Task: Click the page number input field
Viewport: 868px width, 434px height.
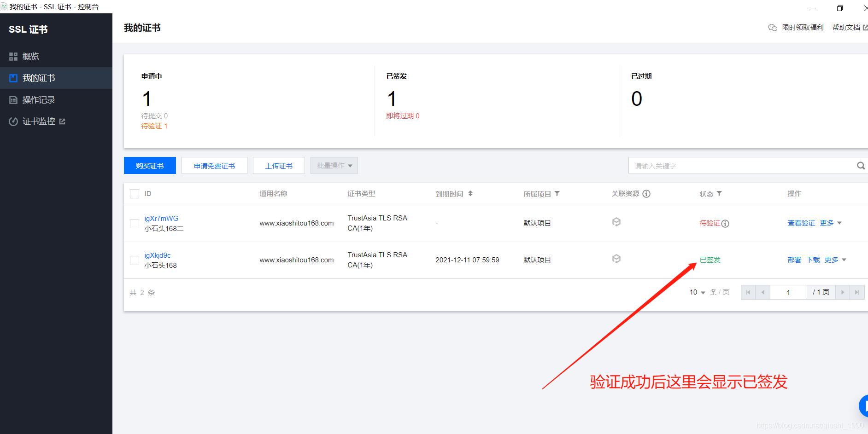Action: point(788,292)
